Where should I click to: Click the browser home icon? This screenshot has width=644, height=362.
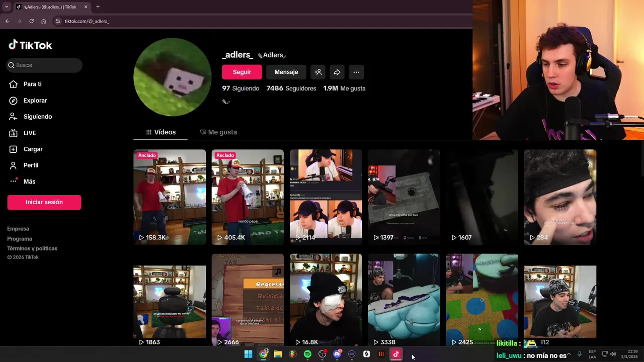(x=43, y=21)
